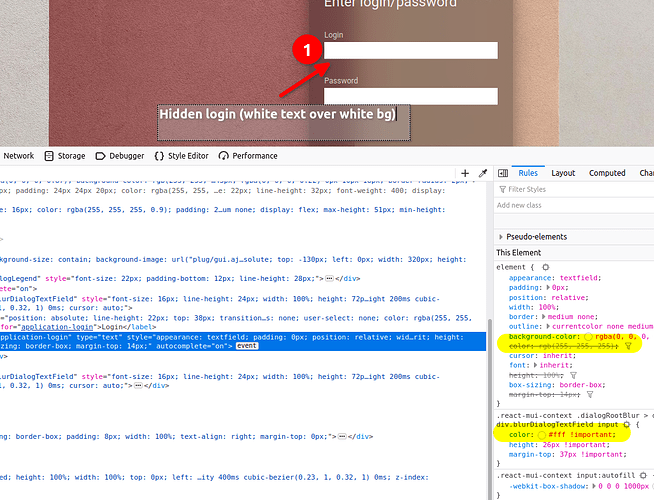The image size is (654, 500).
Task: Highlight elements matching input:autofill selector
Action: (x=643, y=475)
